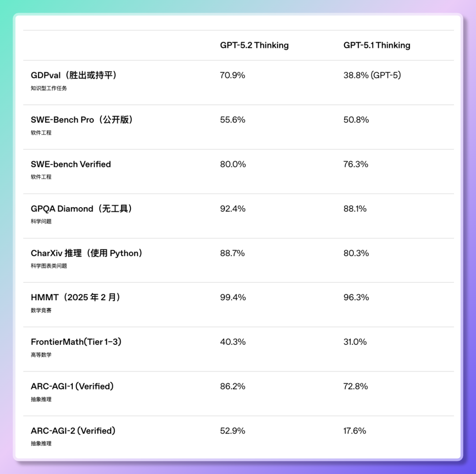The height and width of the screenshot is (474, 476).
Task: Select the SWE-Bench Pro row label
Action: [x=82, y=120]
